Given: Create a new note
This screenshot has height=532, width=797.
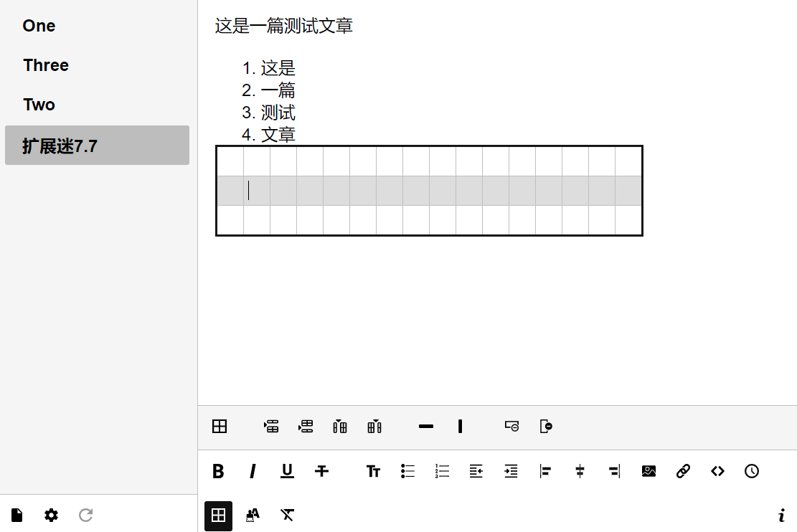Looking at the screenshot, I should pos(16,516).
